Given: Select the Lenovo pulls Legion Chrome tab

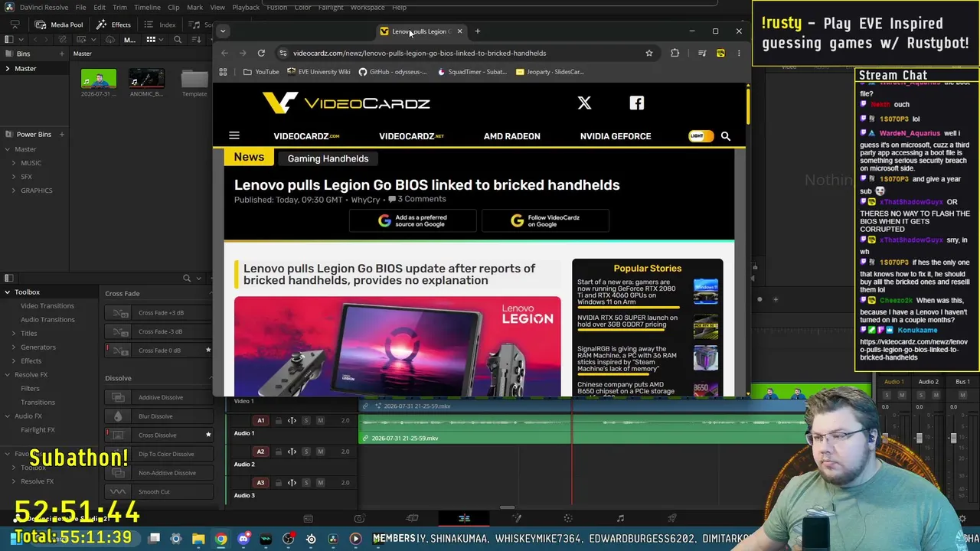Looking at the screenshot, I should point(421,31).
